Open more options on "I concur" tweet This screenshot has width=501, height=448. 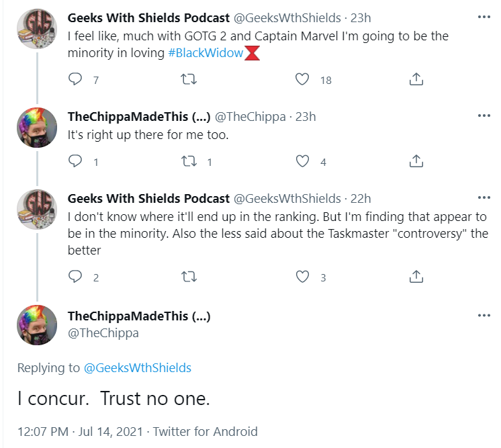484,316
